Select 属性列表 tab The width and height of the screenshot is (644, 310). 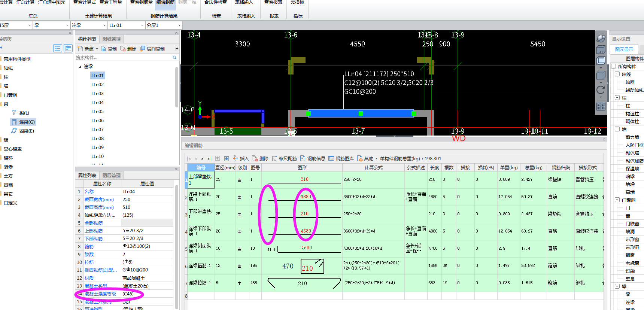(87, 176)
